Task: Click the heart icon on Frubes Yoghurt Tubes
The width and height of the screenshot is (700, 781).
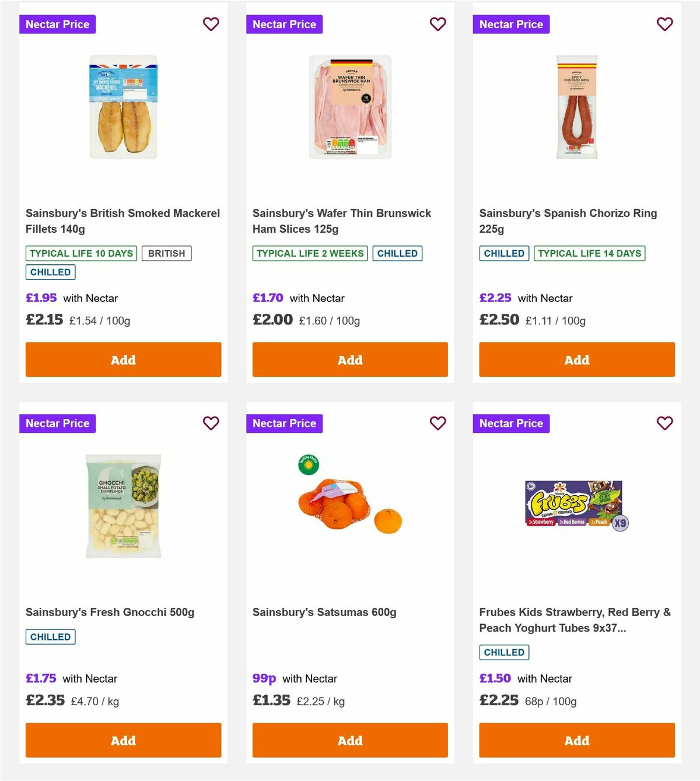Action: [x=664, y=423]
